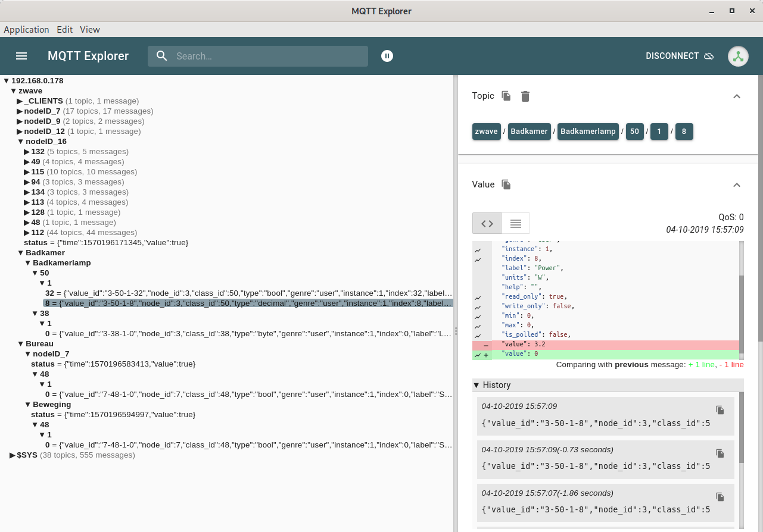Switch value view to raw text mode
763x532 pixels.
coord(516,224)
